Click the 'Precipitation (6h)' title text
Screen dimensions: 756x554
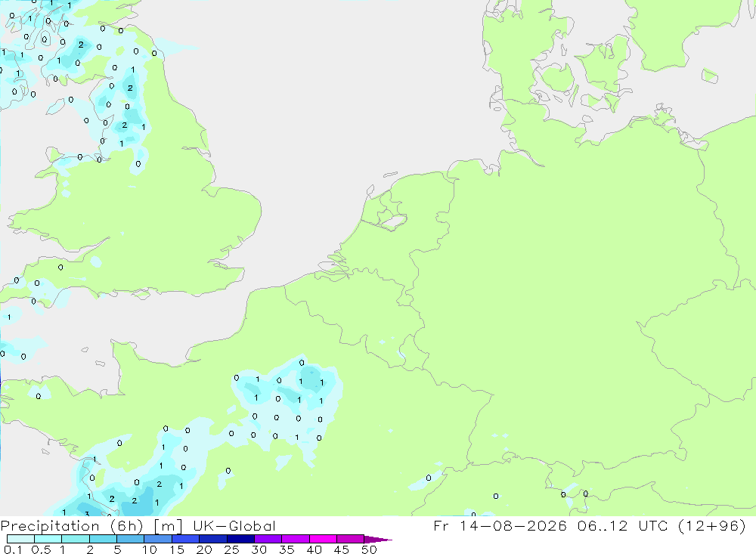click(72, 526)
